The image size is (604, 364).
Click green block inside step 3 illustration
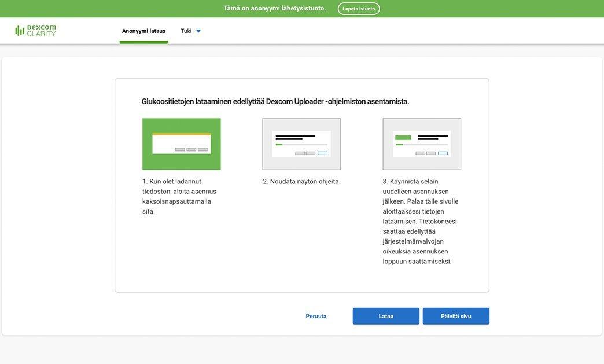(403, 138)
